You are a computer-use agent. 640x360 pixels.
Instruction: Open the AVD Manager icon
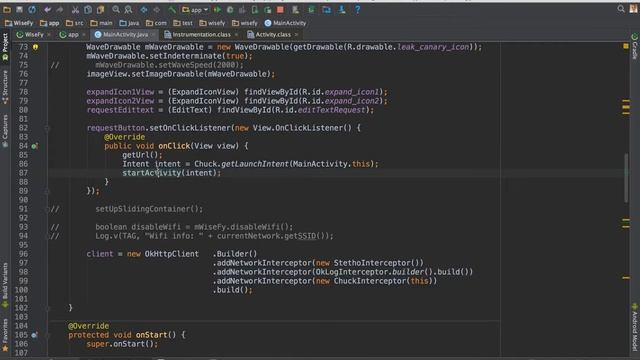click(x=296, y=9)
